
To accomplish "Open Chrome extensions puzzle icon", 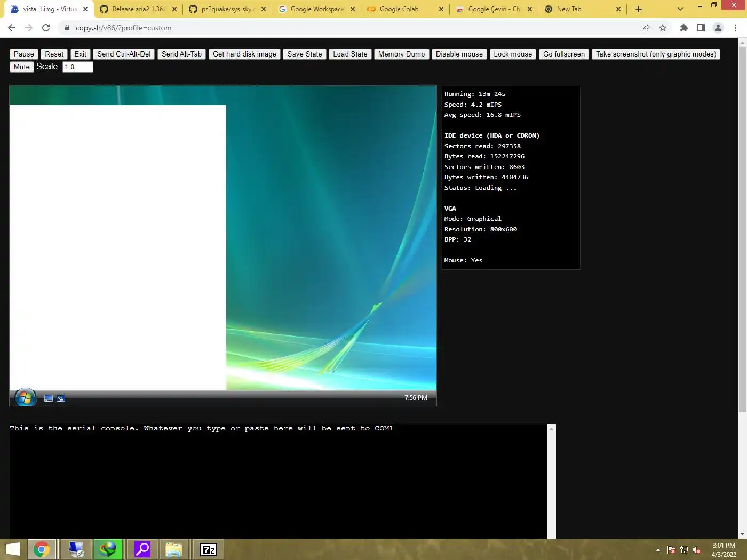I will [684, 28].
